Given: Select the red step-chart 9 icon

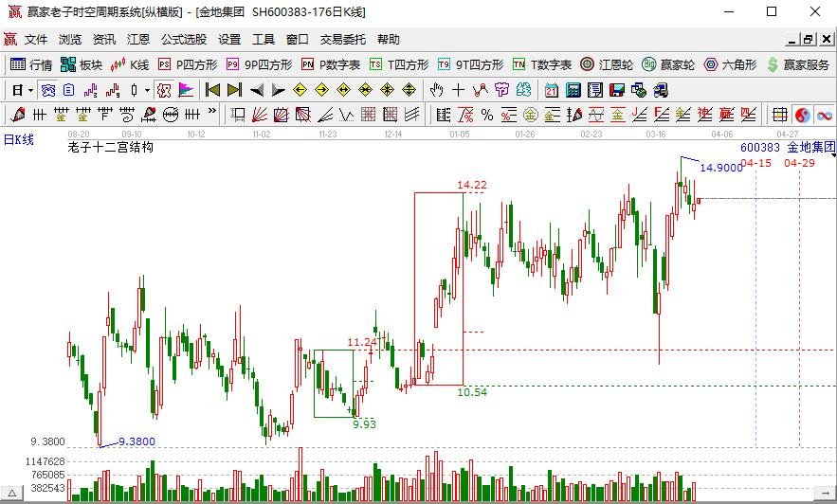Looking at the screenshot, I should click(x=113, y=90).
